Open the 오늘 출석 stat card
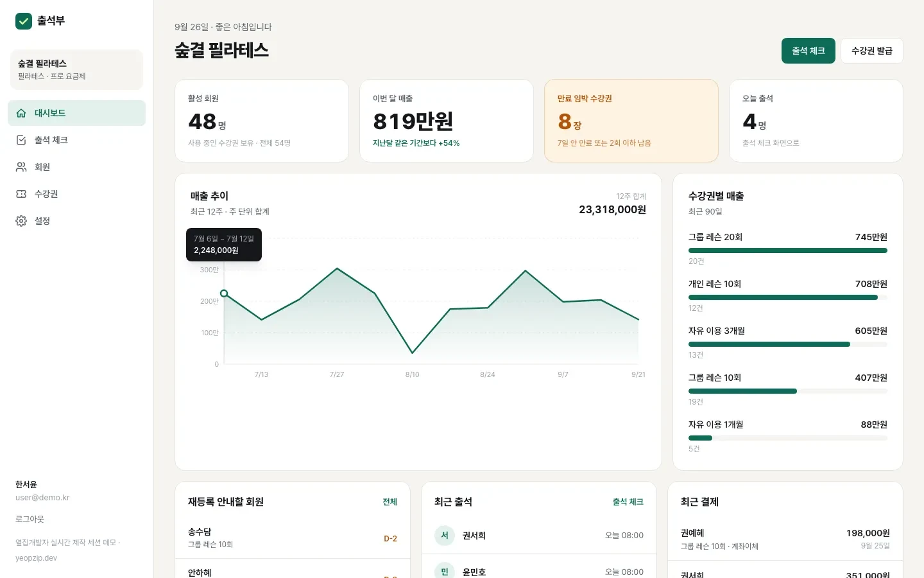The image size is (924, 578). tap(816, 121)
